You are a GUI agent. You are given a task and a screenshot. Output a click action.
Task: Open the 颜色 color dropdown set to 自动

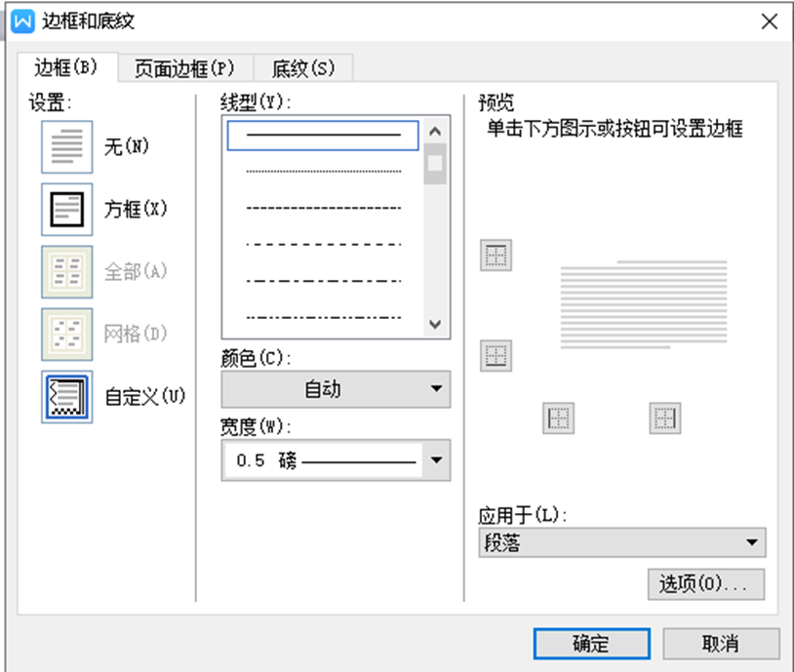tap(336, 389)
